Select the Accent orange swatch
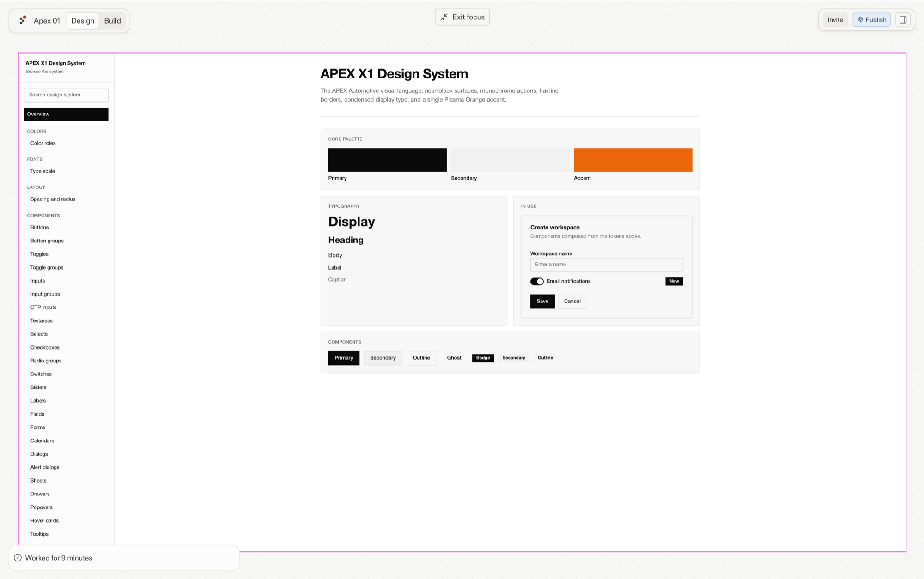Screen dimensions: 924x579 point(633,160)
